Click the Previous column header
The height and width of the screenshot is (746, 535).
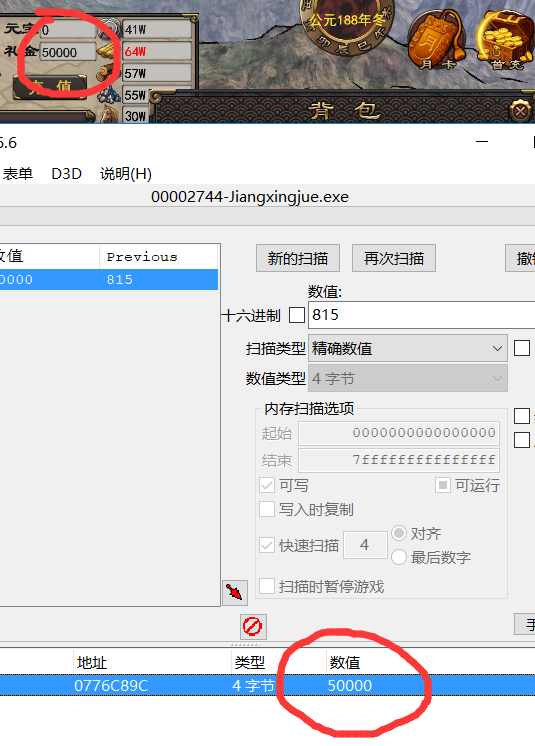click(x=158, y=257)
